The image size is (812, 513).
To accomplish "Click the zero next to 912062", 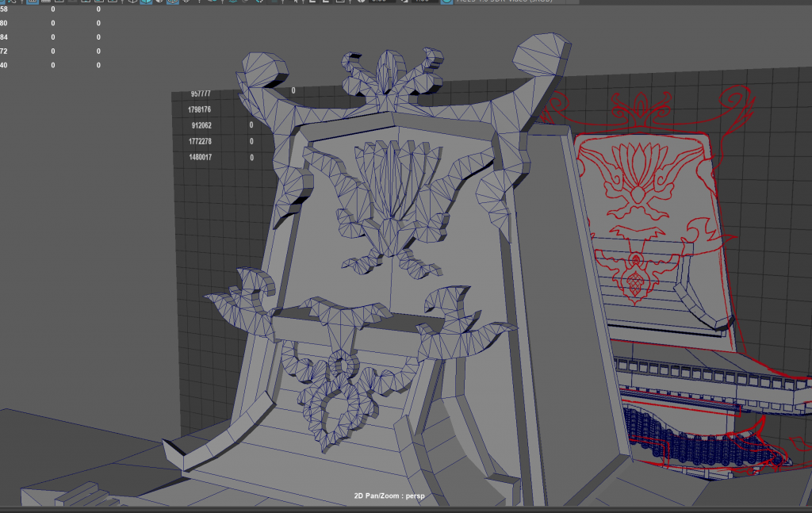I will pyautogui.click(x=251, y=125).
